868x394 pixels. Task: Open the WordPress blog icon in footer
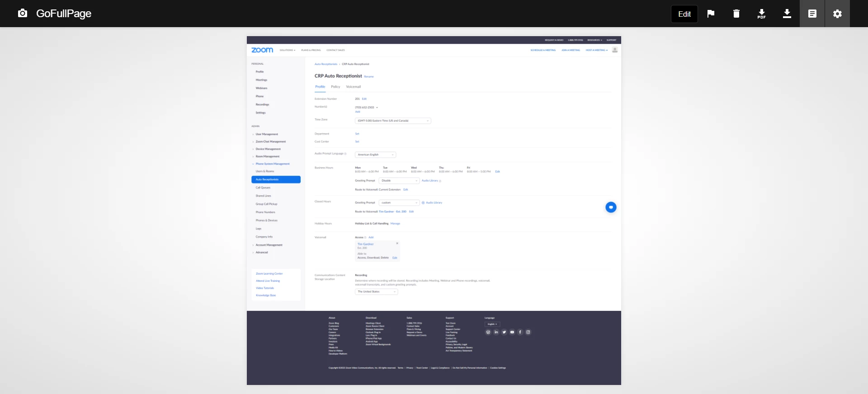click(488, 332)
